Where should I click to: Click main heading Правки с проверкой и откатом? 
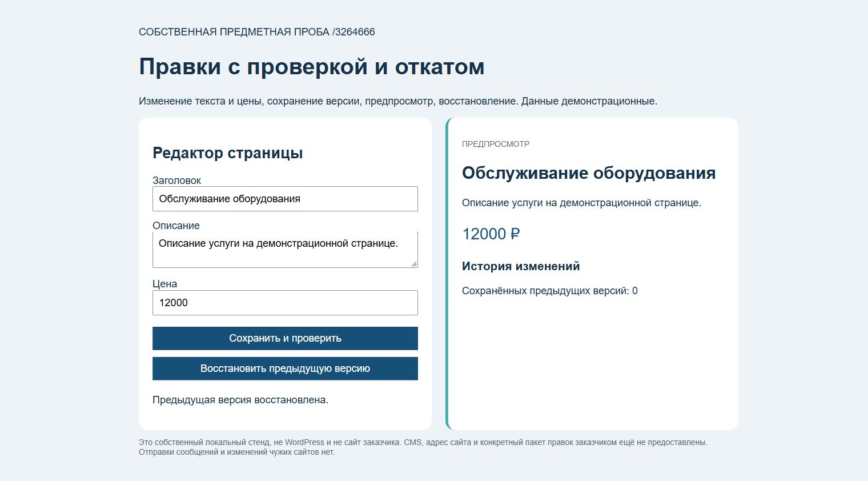(x=312, y=67)
